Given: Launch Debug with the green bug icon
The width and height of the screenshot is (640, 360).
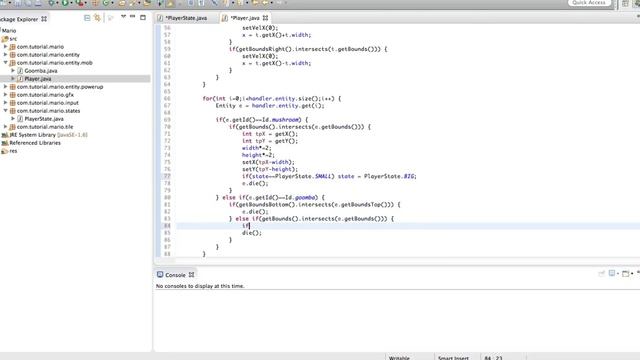Looking at the screenshot, I should 51,3.
